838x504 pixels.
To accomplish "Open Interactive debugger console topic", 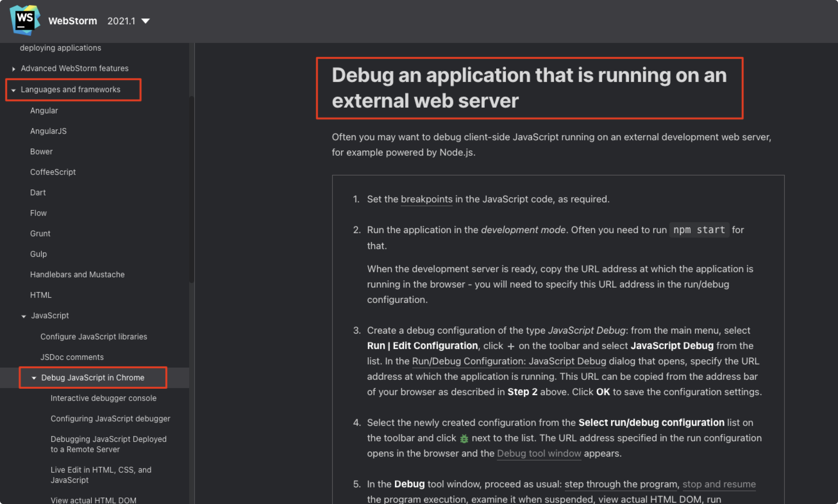I will pos(103,398).
